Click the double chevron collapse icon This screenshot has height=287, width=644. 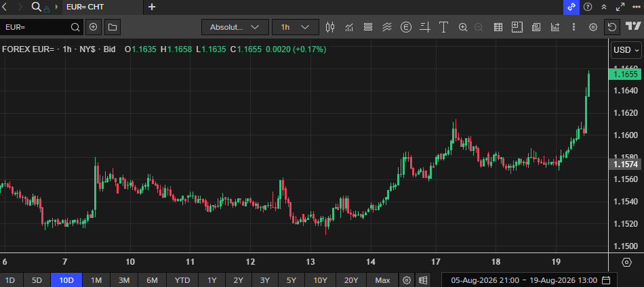tap(604, 7)
